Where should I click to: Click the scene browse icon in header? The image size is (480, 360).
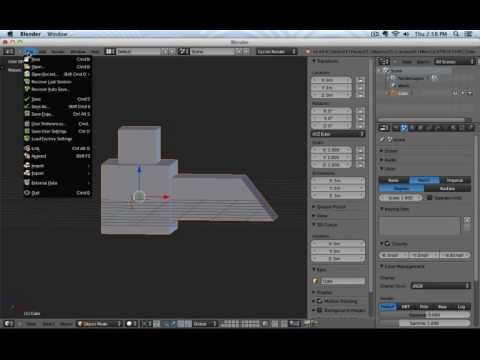tap(184, 51)
